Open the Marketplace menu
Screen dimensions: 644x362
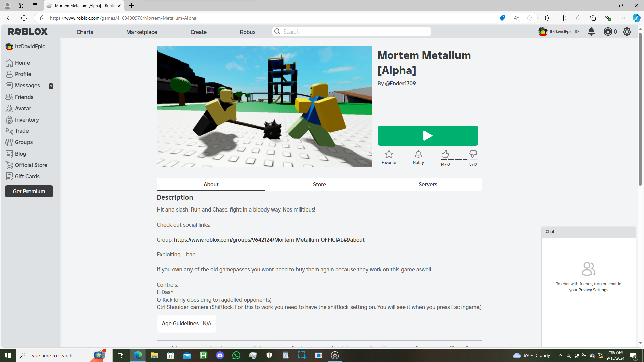[x=142, y=32]
